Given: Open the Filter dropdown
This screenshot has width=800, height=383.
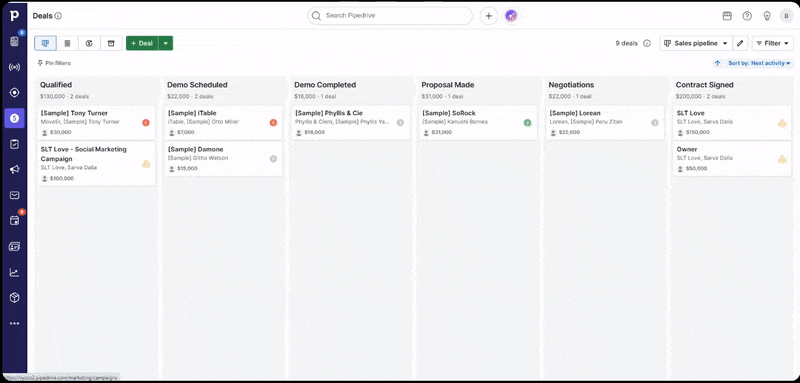Looking at the screenshot, I should [x=772, y=43].
